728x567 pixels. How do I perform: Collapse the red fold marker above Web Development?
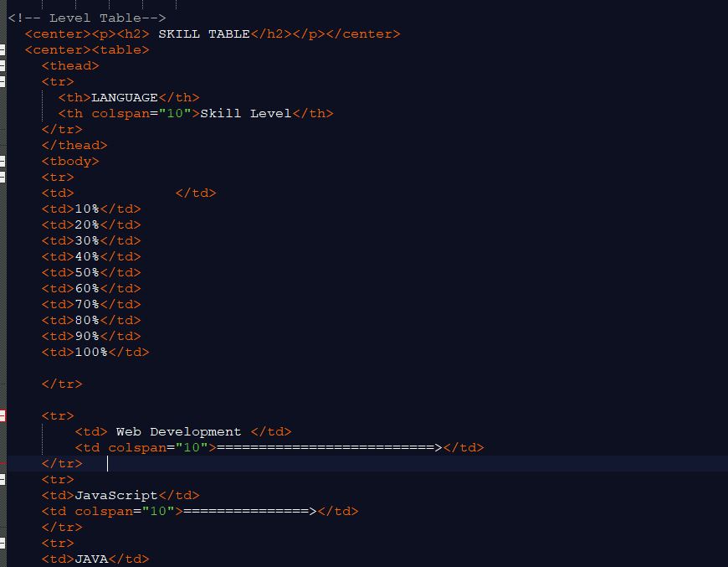coord(3,415)
